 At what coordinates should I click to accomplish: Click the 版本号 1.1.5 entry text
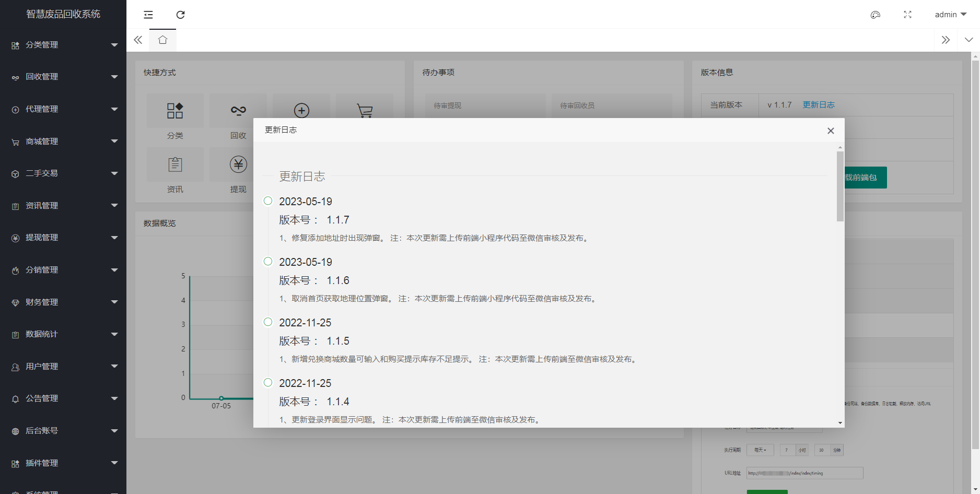point(314,341)
